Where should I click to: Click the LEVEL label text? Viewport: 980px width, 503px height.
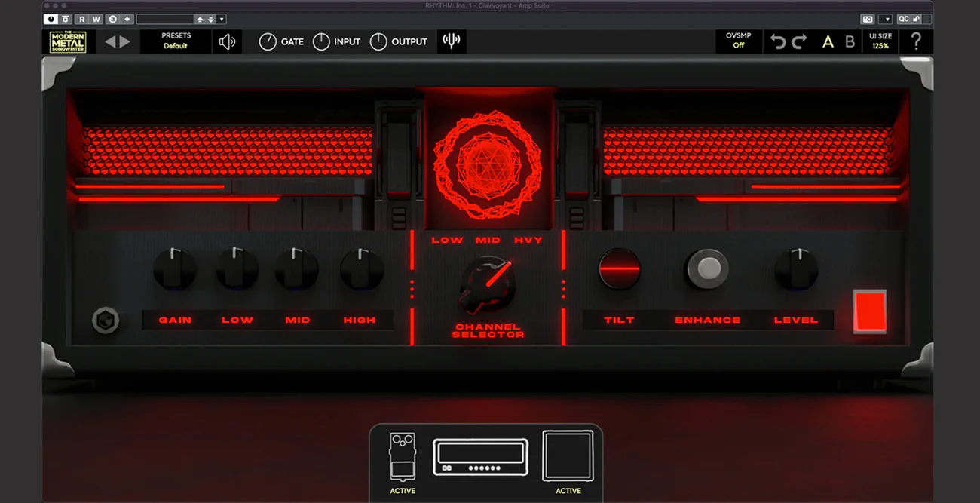(796, 320)
